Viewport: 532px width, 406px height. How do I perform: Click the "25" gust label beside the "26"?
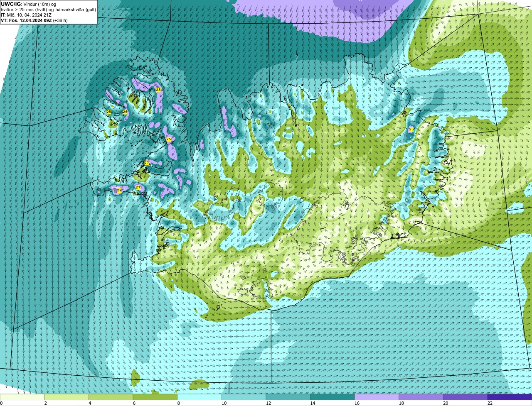109,112
